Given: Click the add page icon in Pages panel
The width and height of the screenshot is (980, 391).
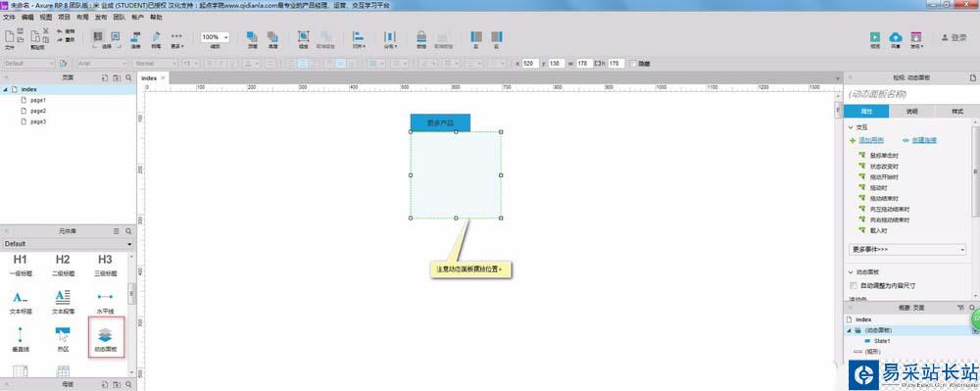Looking at the screenshot, I should pyautogui.click(x=105, y=78).
